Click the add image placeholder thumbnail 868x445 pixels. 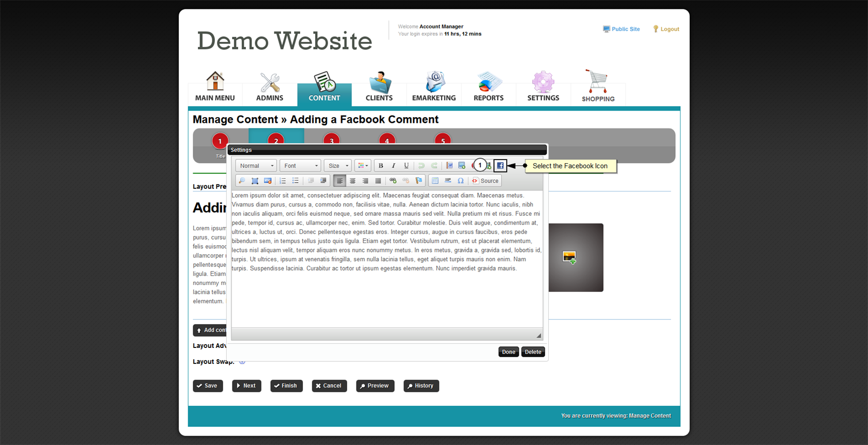[569, 257]
